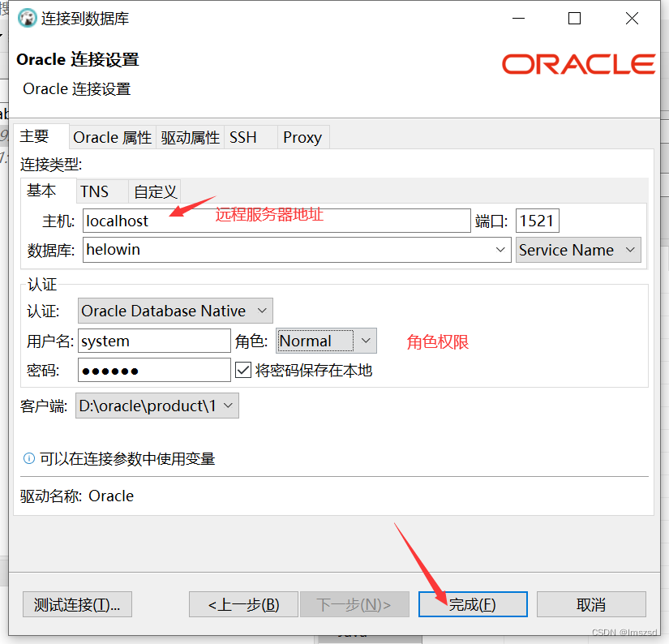Open the Oracle Database Native authentication dropdown
The width and height of the screenshot is (669, 644).
coord(261,311)
